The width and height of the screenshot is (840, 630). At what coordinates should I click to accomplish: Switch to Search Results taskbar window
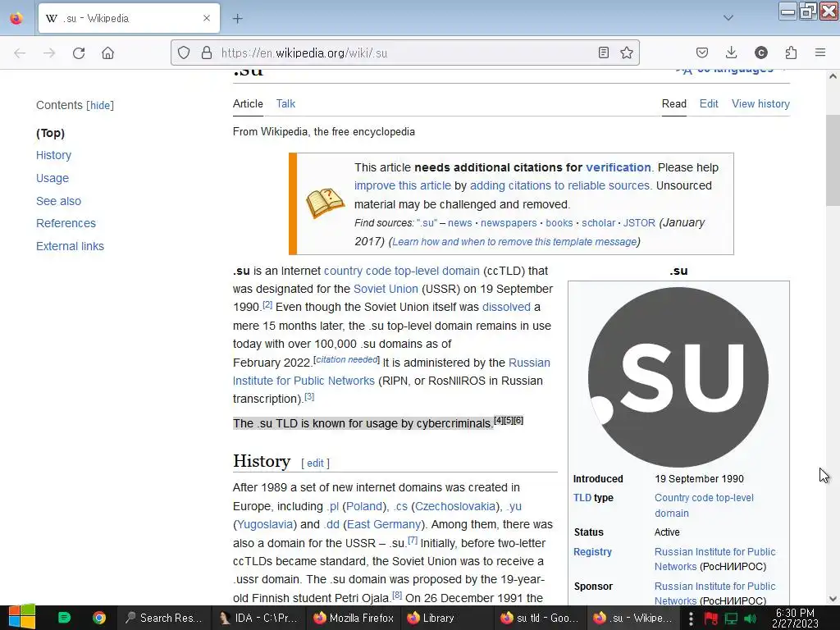tap(163, 618)
